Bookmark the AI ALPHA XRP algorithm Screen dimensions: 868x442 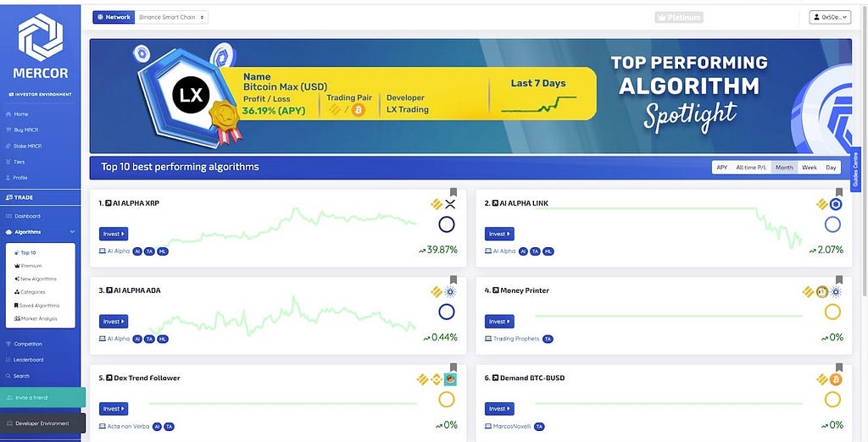pyautogui.click(x=453, y=192)
